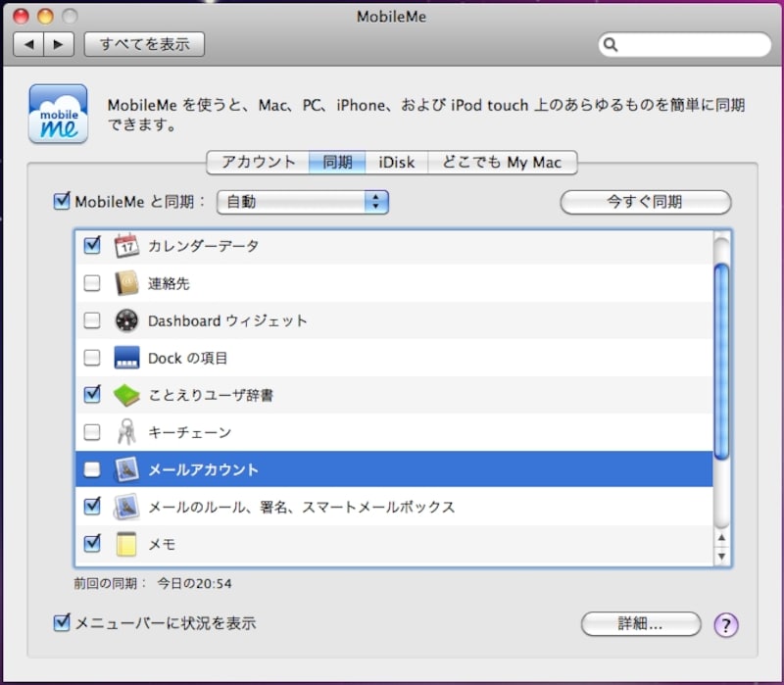
Task: Uncheck MobileMe と同期 checkbox
Action: coord(62,201)
